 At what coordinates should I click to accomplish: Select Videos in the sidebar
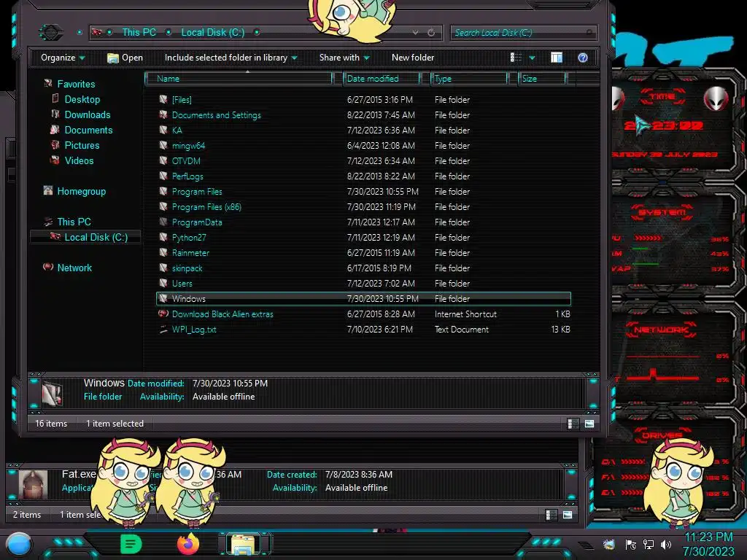tap(79, 160)
